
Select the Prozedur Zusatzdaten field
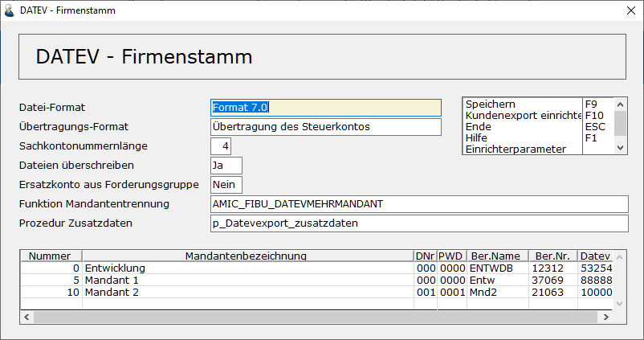pos(419,223)
